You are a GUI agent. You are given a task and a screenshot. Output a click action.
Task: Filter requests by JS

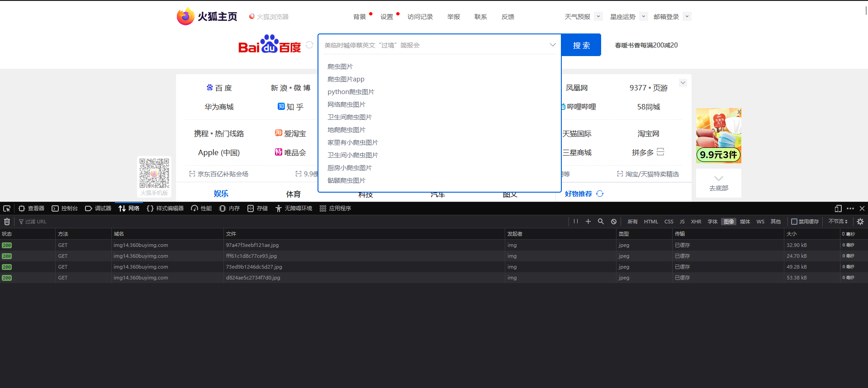tap(682, 222)
